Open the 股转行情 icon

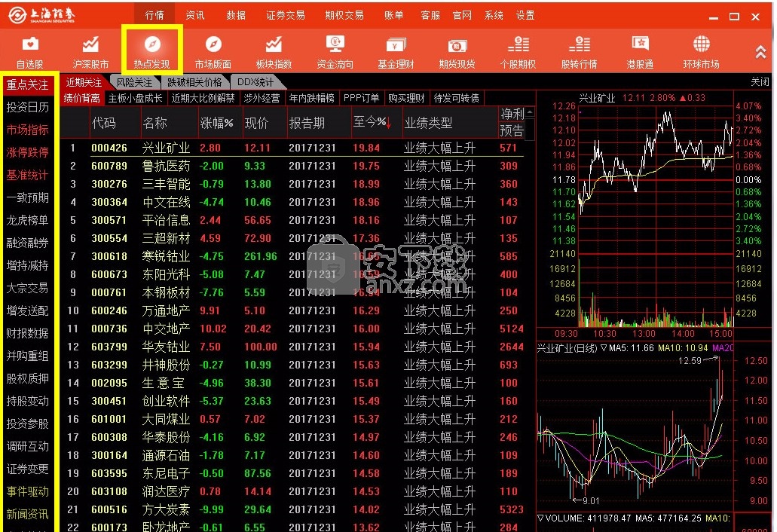coord(579,51)
